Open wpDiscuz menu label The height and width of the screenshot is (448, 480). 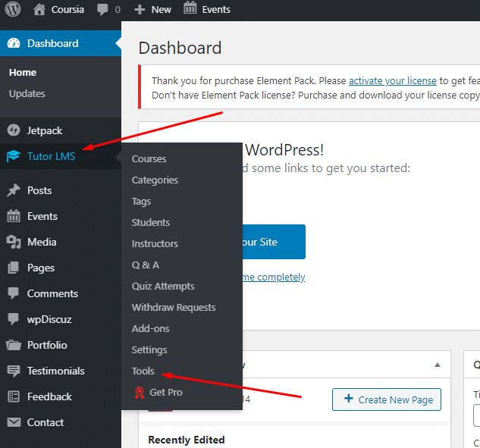pos(49,319)
